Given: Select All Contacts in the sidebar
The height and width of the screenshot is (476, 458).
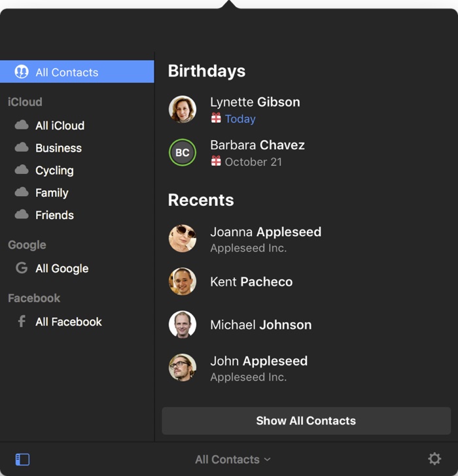Looking at the screenshot, I should coord(77,72).
